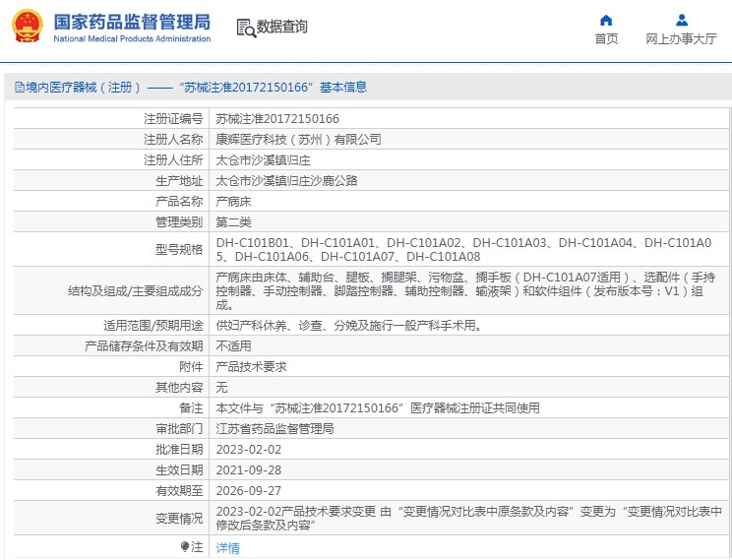Open the 详情 link

click(x=227, y=548)
